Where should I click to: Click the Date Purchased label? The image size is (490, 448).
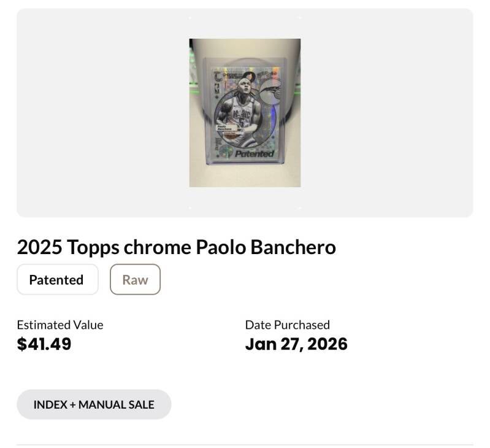click(288, 325)
